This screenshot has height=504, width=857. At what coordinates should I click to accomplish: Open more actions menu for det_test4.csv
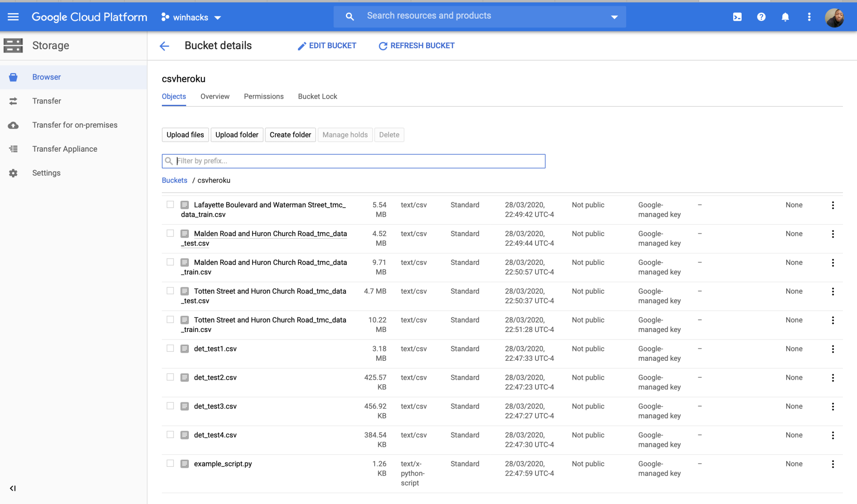[x=833, y=435]
